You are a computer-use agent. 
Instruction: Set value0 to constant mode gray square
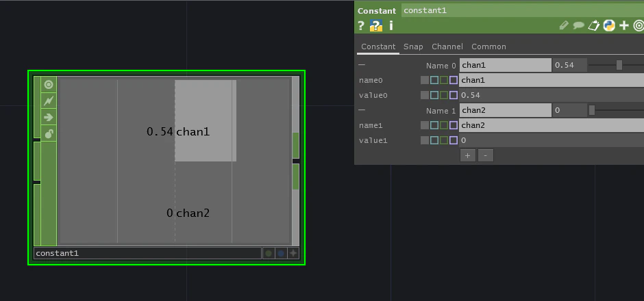[x=425, y=95]
